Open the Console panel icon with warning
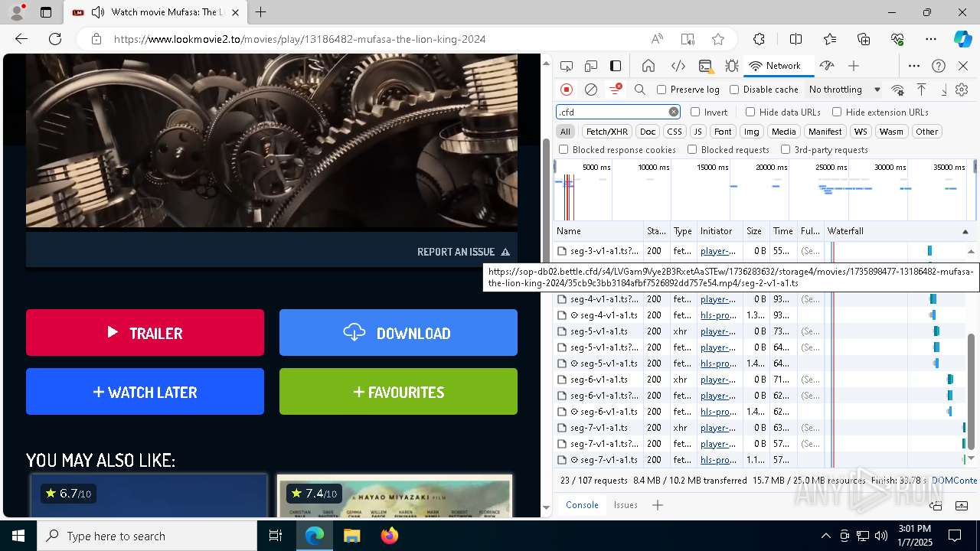The width and height of the screenshot is (980, 551). [706, 66]
